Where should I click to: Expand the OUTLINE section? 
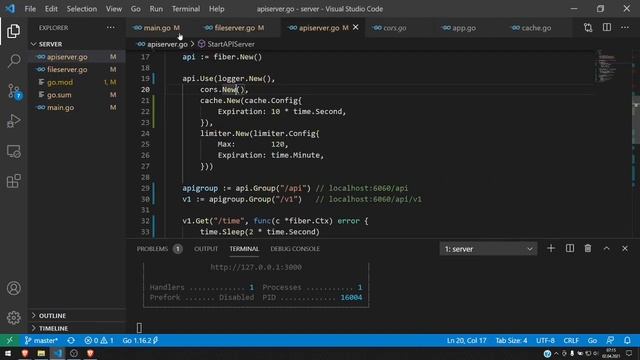[77, 316]
